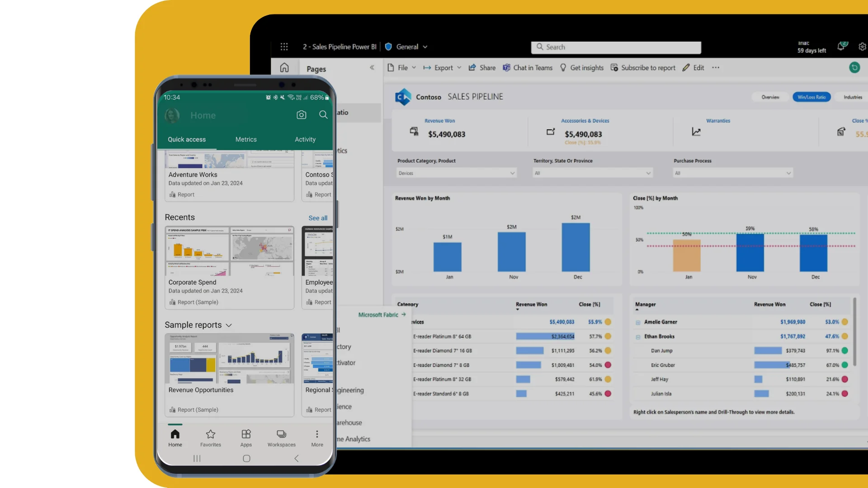
Task: Enable Quick access tab on mobile
Action: coord(187,139)
